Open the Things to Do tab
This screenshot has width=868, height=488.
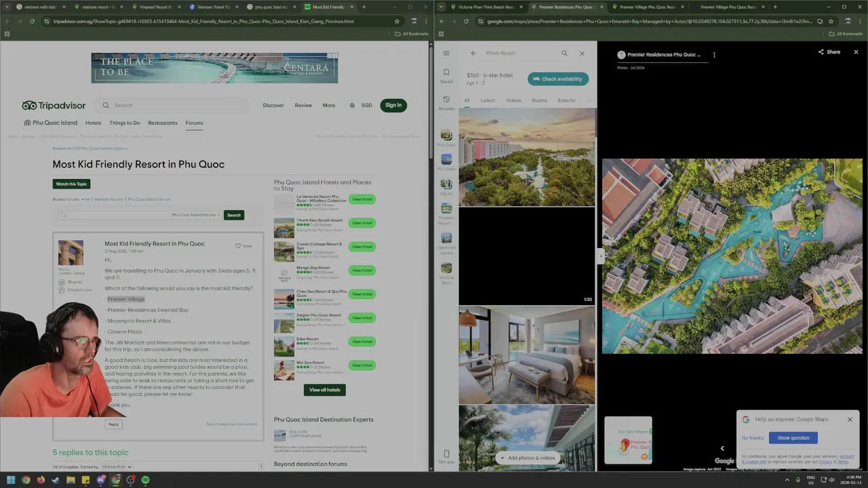pos(125,123)
